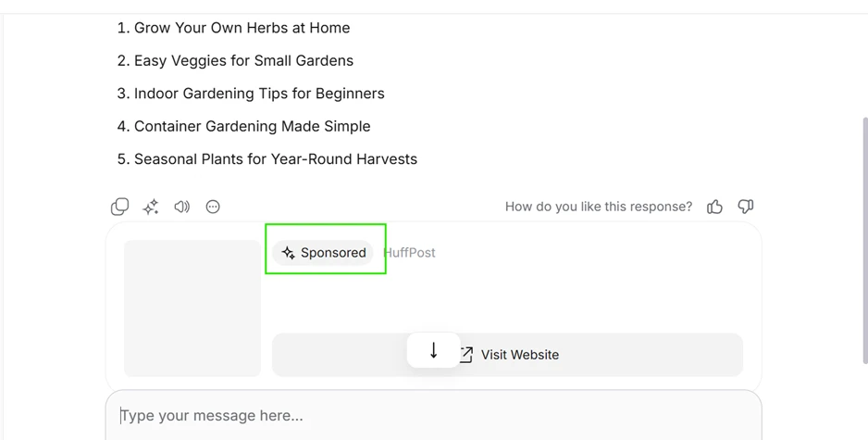
Task: Focus the 'Type your message here...' field
Action: click(x=433, y=416)
